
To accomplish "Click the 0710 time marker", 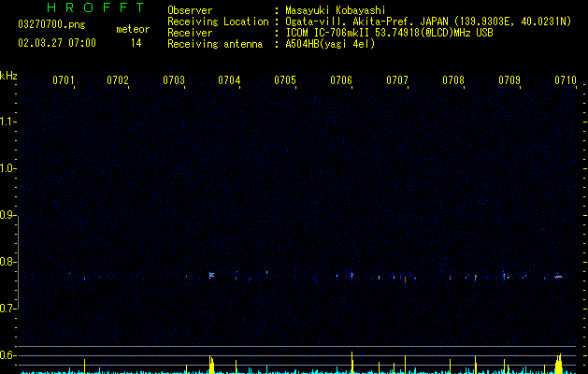I will point(566,80).
